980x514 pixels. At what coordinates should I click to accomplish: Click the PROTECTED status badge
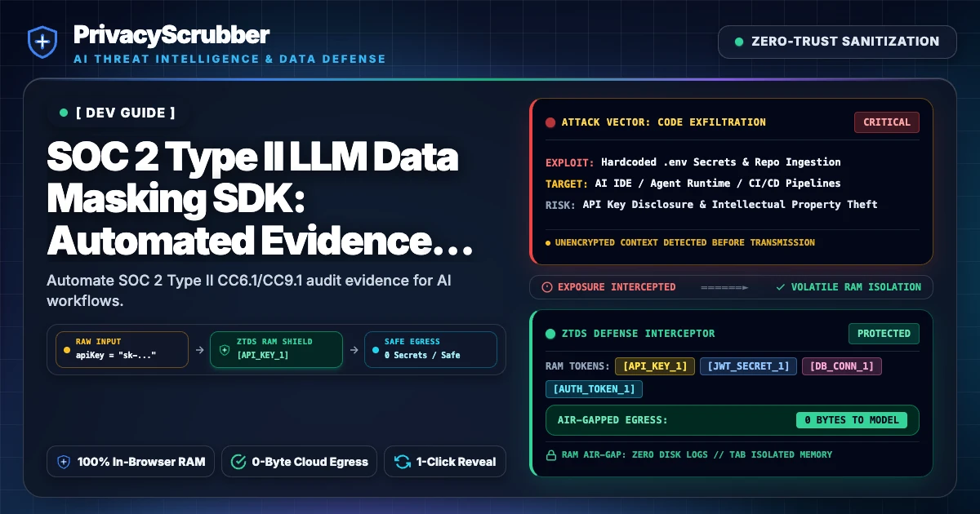pyautogui.click(x=884, y=334)
